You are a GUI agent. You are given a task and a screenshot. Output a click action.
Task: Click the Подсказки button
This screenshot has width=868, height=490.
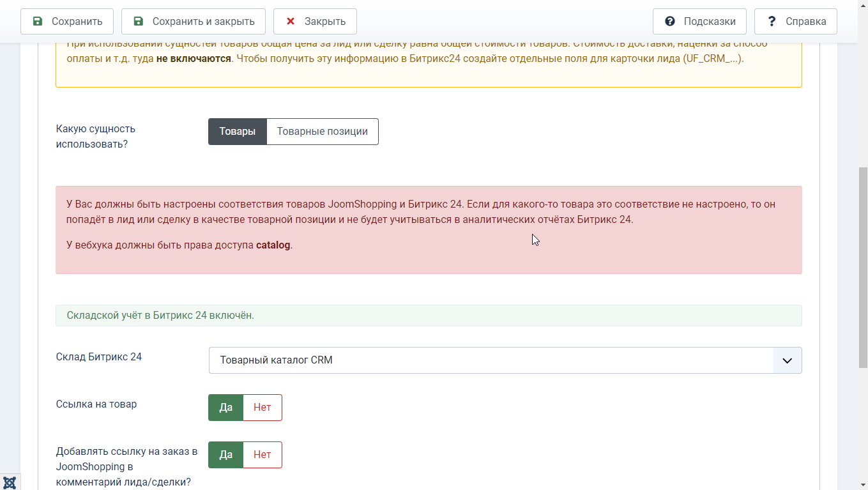click(x=699, y=21)
